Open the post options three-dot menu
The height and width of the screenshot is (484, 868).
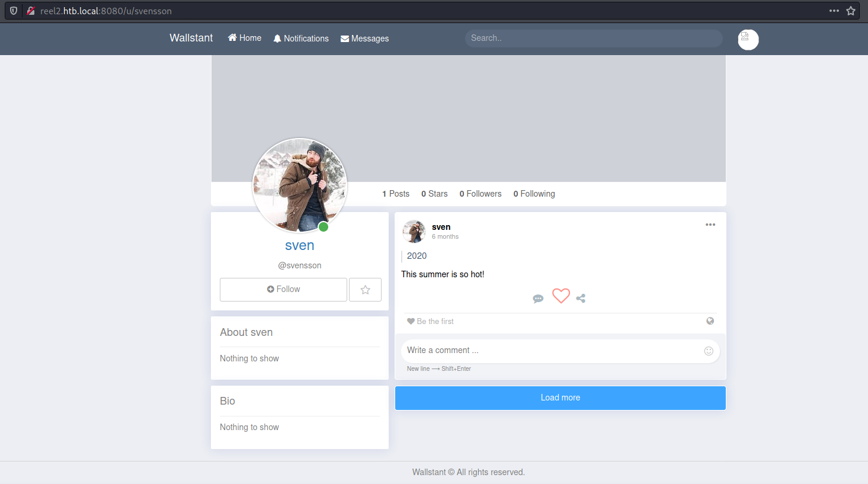click(710, 225)
